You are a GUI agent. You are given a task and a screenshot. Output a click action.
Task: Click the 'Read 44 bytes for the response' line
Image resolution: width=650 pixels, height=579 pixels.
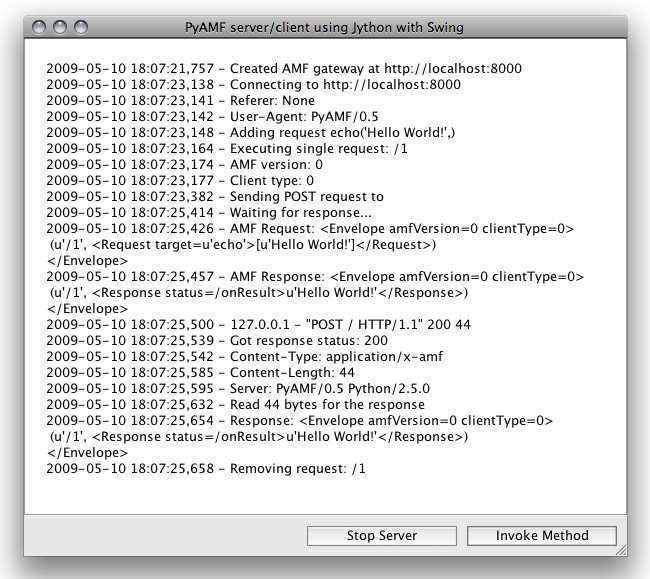click(x=235, y=405)
